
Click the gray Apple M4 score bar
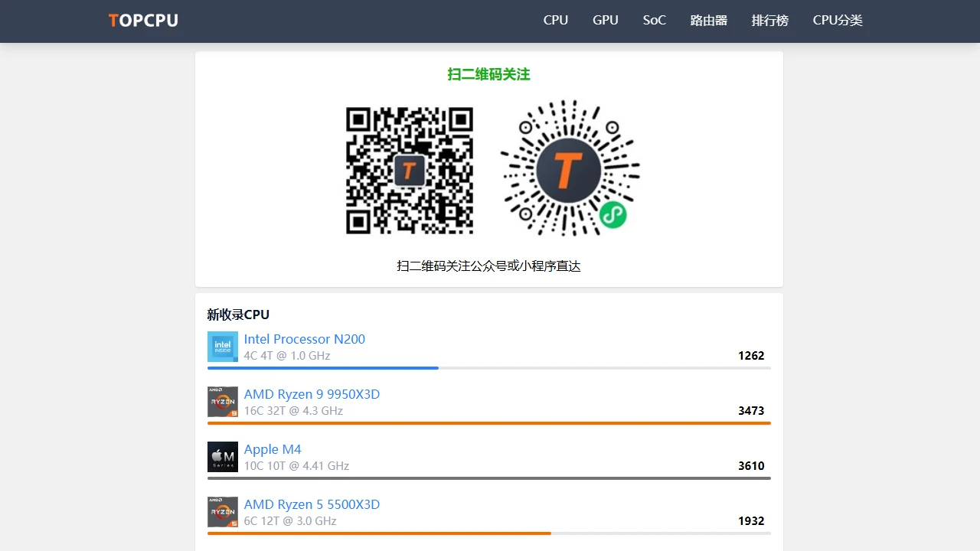[488, 478]
